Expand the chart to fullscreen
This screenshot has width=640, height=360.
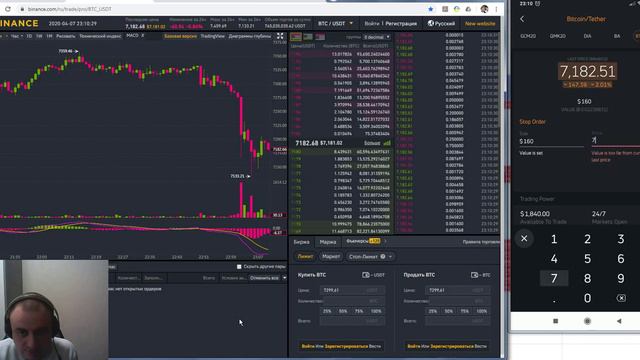point(280,36)
